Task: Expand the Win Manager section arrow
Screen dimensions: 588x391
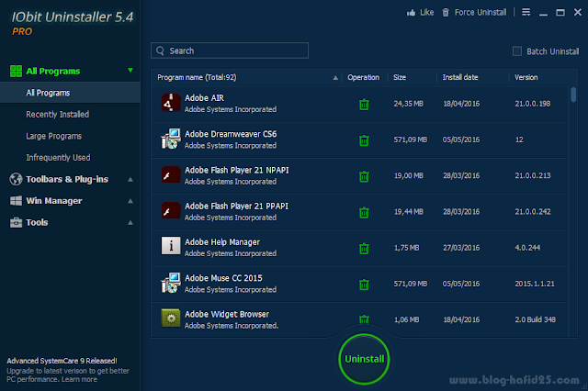Action: (130, 201)
